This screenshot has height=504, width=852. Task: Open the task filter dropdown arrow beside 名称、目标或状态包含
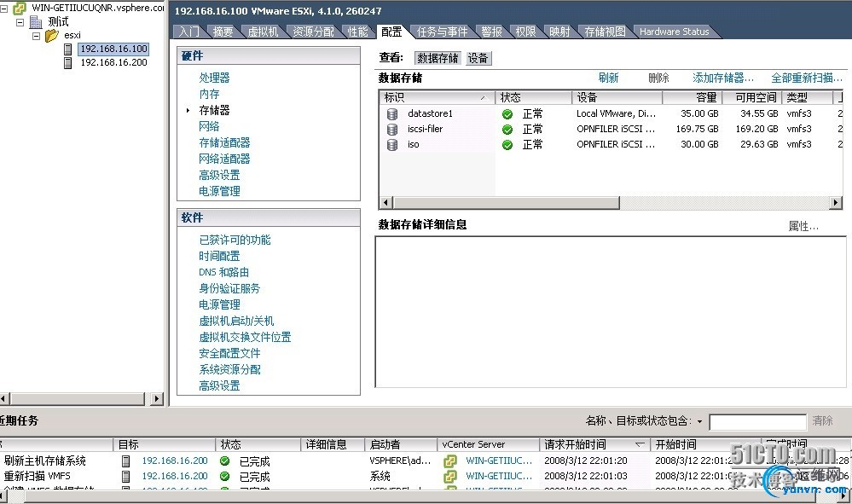pyautogui.click(x=699, y=421)
